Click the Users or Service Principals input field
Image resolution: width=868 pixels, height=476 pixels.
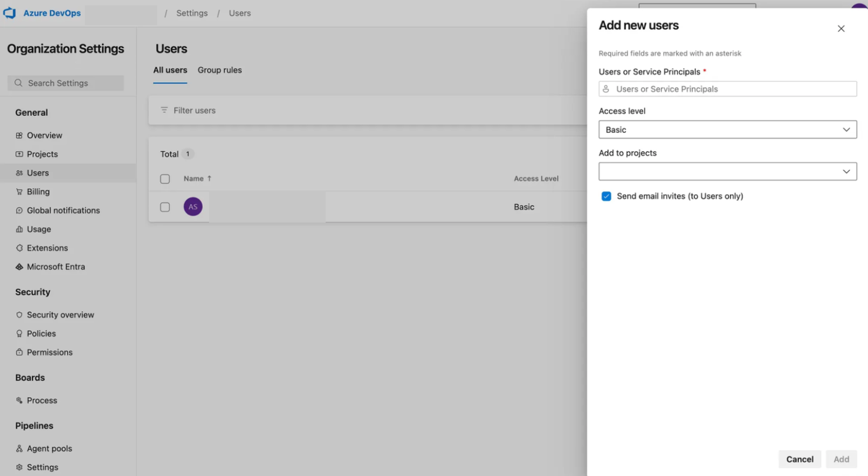point(727,88)
